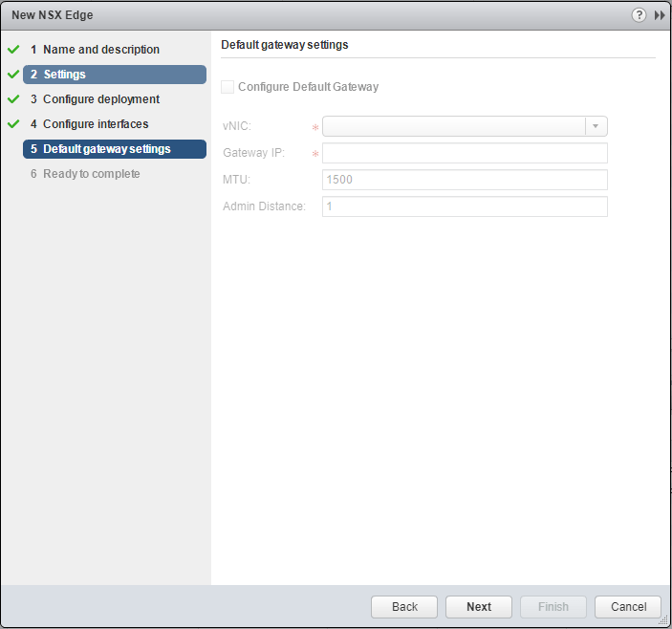Click the Finish button

553,607
